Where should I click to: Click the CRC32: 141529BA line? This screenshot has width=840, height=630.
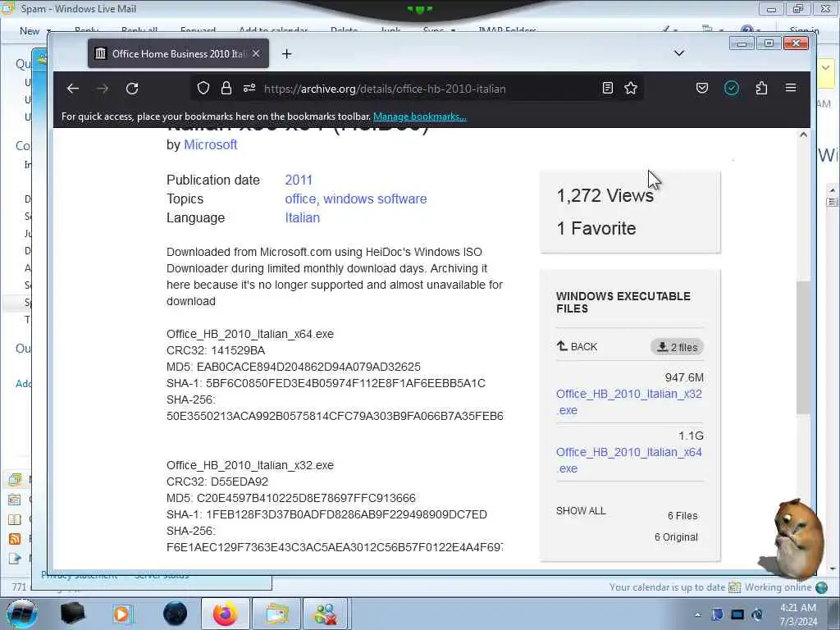[x=216, y=350]
